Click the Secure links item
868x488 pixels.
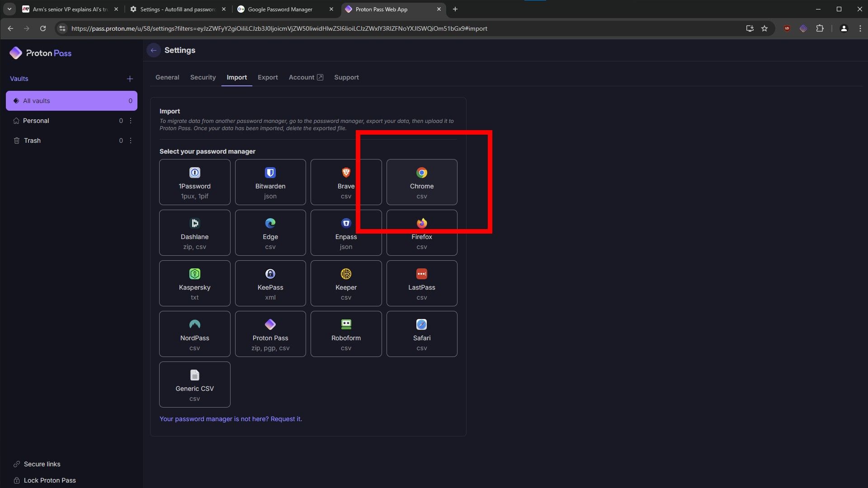(41, 464)
